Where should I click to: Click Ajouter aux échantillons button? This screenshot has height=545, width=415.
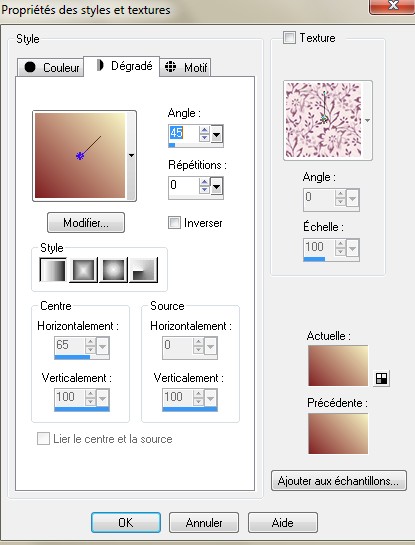pos(339,481)
